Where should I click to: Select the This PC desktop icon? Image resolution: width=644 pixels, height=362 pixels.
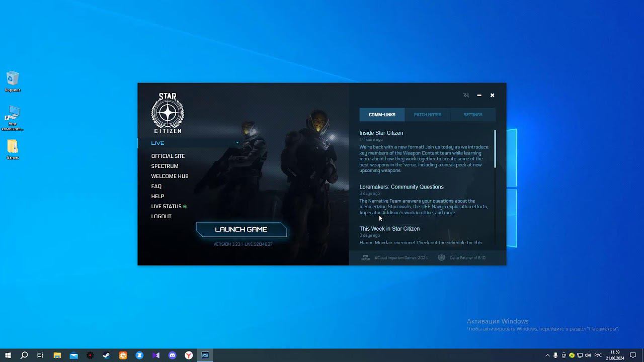click(13, 118)
